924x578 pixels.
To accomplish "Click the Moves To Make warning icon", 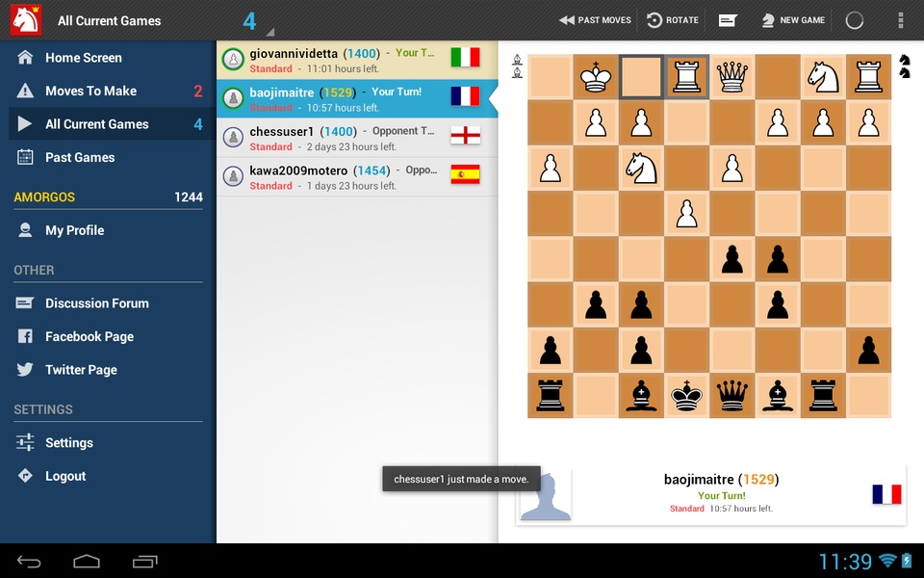I will tap(25, 91).
